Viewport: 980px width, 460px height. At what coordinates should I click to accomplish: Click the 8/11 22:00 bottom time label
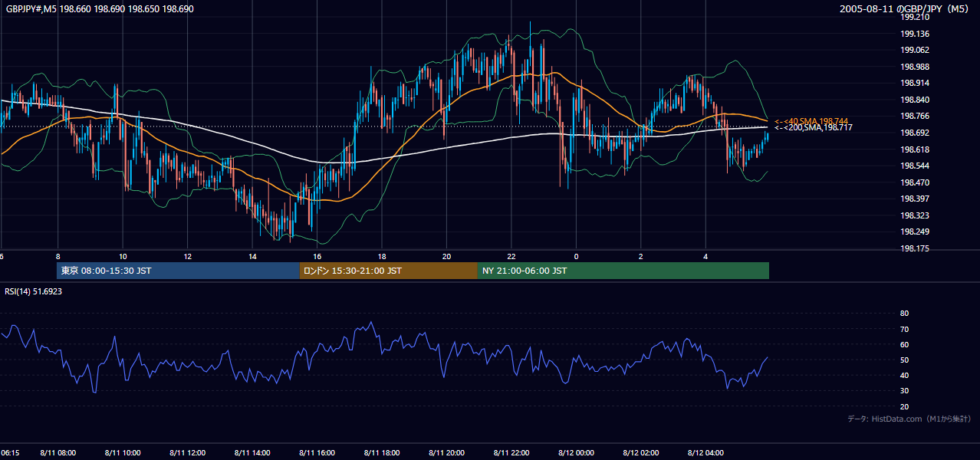click(x=511, y=453)
